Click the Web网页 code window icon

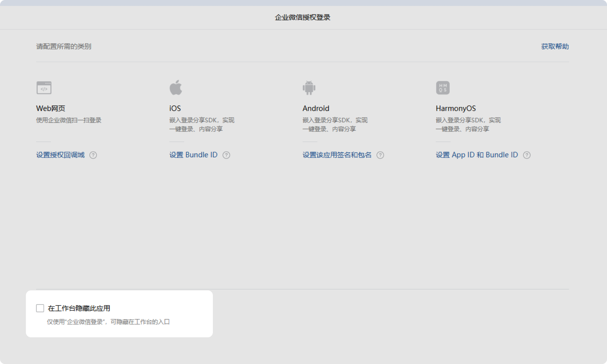(44, 88)
